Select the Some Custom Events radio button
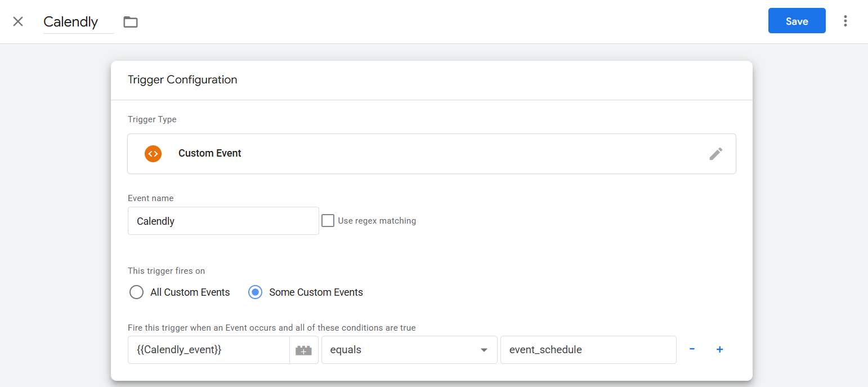The image size is (868, 387). (x=255, y=292)
